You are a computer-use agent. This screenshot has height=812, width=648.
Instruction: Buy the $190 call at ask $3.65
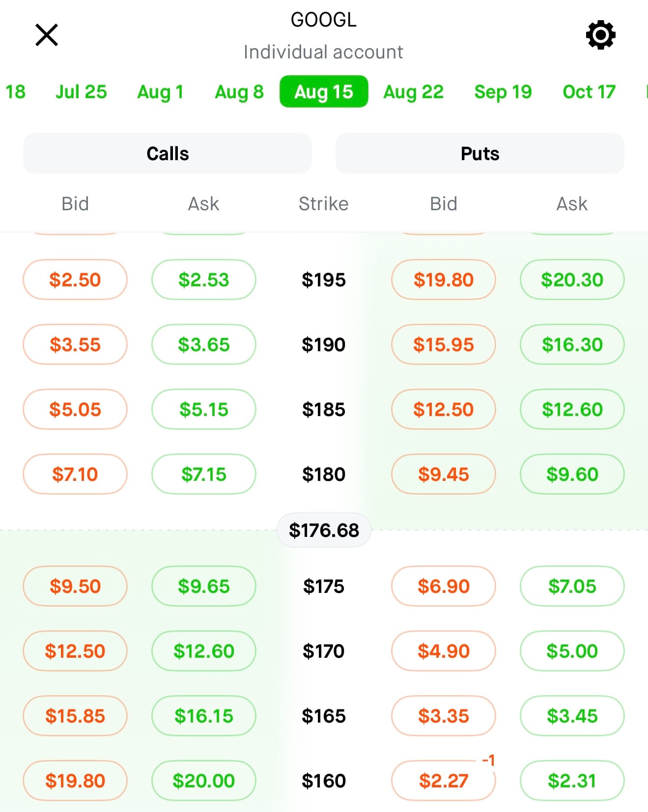204,344
